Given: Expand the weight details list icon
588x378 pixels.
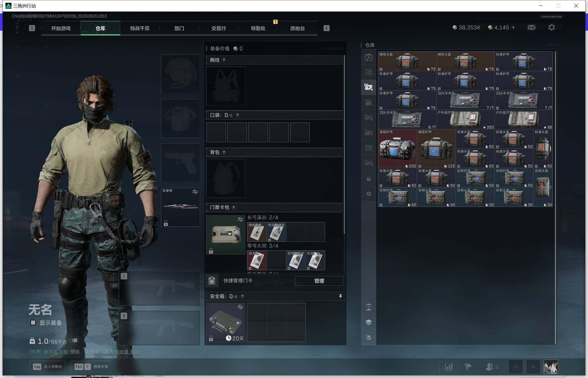Looking at the screenshot, I should pyautogui.click(x=75, y=341).
